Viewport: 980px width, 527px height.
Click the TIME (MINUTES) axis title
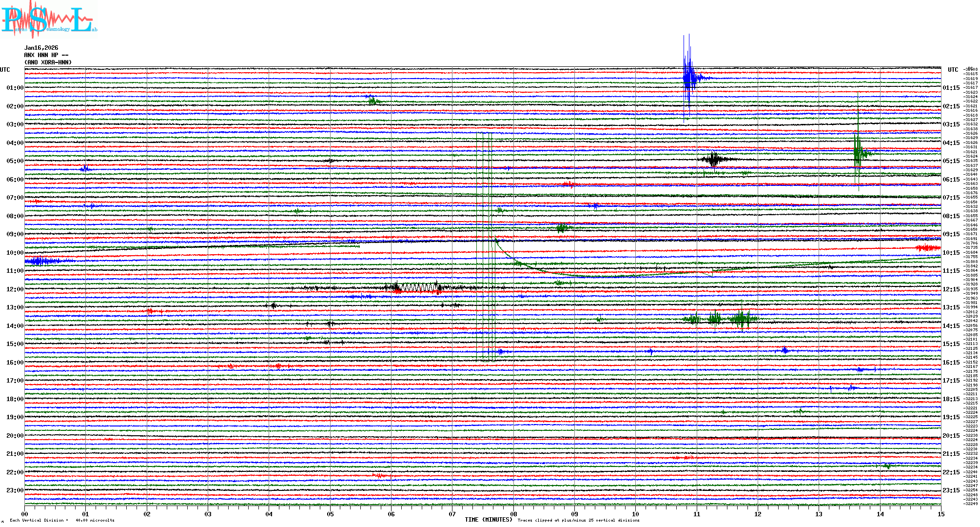[x=488, y=520]
